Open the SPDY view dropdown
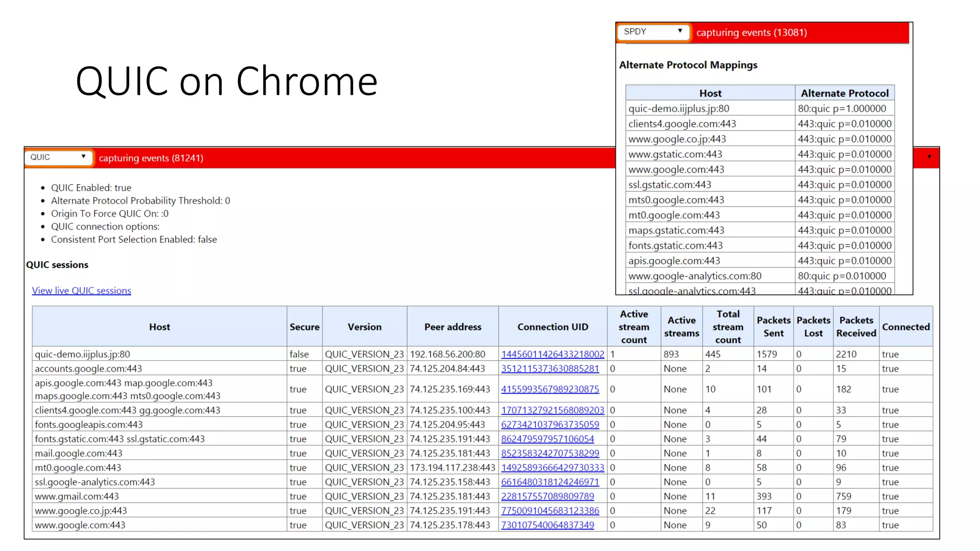The image size is (980, 551). pos(653,32)
